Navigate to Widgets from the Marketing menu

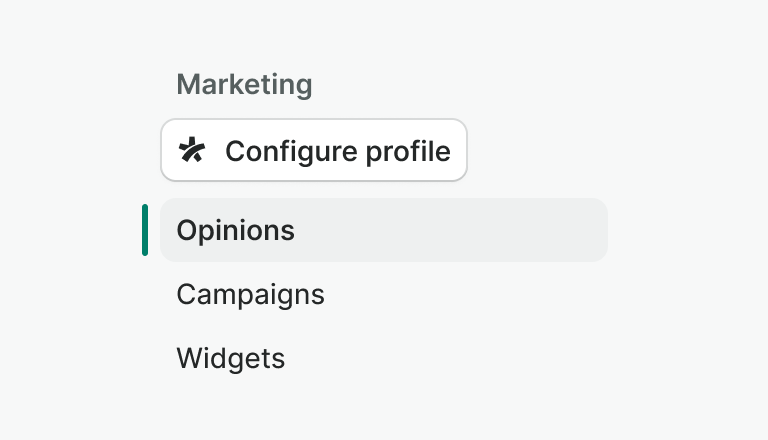coord(231,358)
